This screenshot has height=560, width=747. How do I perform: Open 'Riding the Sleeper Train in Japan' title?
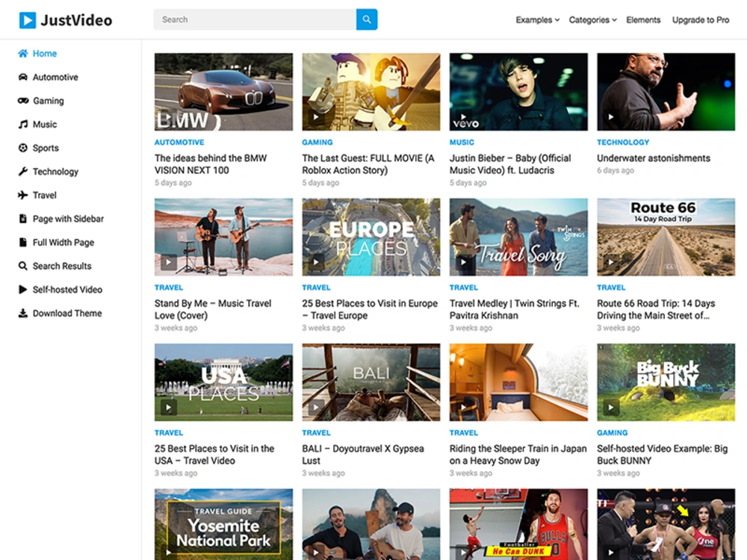[x=518, y=455]
